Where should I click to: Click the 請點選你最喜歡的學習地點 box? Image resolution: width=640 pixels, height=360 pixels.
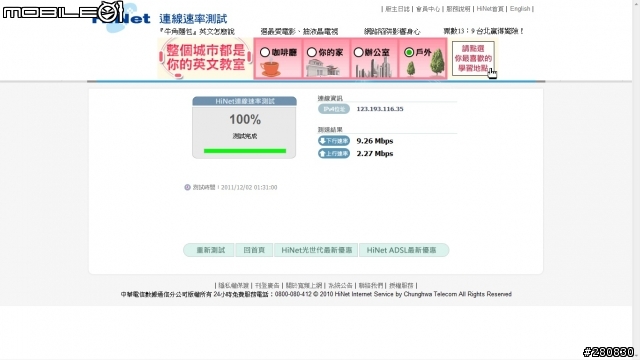pyautogui.click(x=473, y=58)
